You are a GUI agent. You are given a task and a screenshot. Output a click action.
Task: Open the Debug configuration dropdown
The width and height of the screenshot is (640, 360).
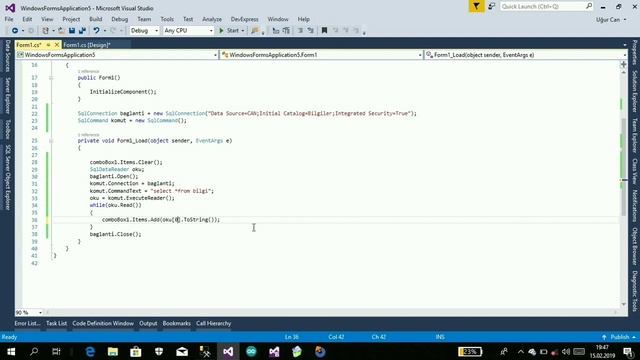(x=144, y=31)
